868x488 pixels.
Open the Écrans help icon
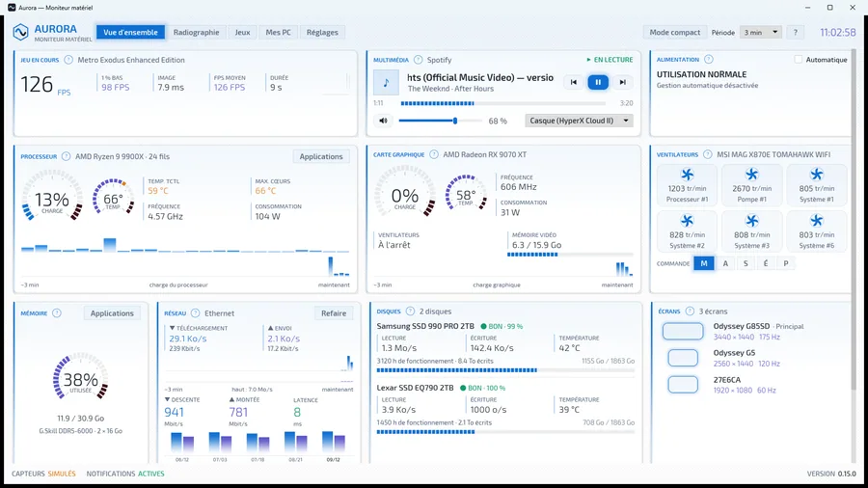coord(690,312)
